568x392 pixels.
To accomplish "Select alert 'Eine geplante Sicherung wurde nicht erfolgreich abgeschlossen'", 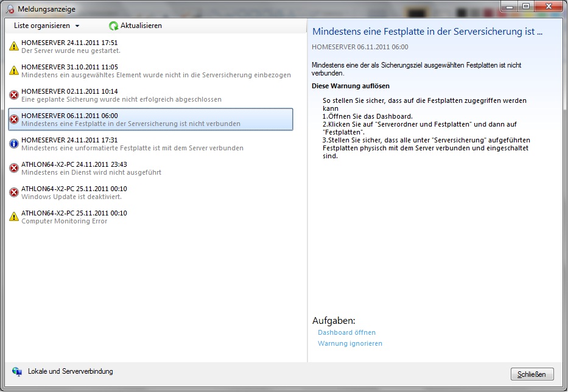I will 151,95.
